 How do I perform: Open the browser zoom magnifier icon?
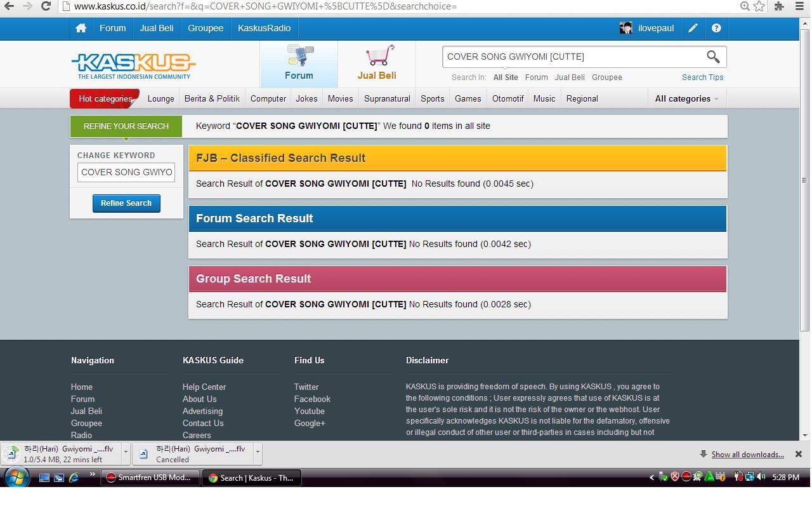coord(745,6)
